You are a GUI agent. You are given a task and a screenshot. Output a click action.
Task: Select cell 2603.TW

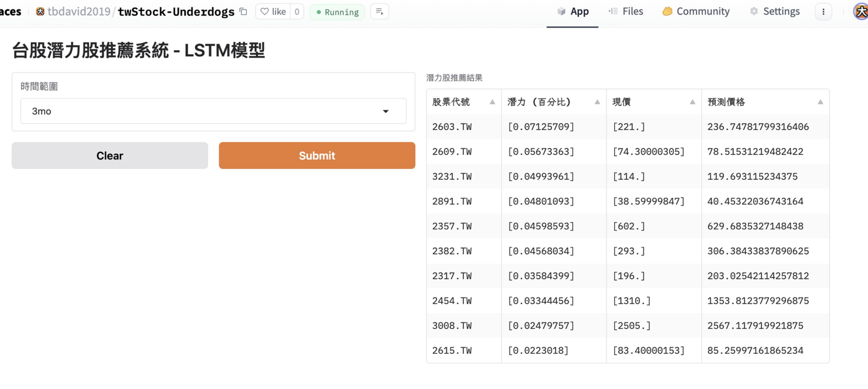[464, 126]
